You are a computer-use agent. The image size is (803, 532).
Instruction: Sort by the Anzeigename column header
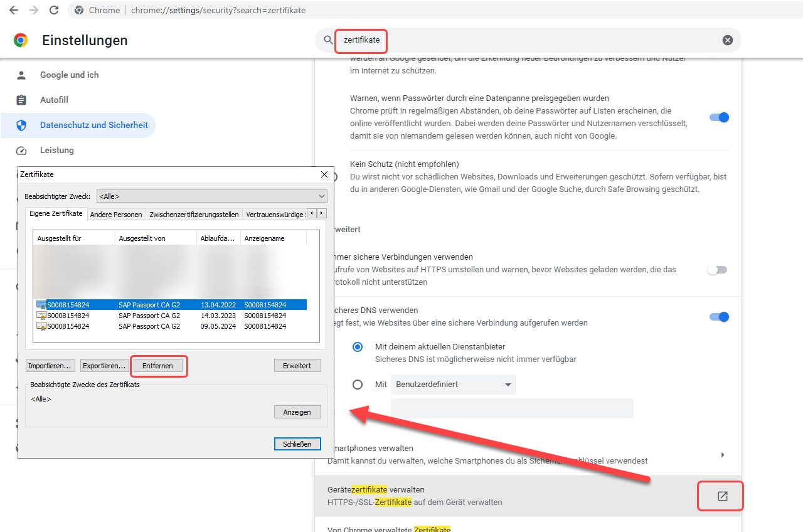pyautogui.click(x=274, y=238)
